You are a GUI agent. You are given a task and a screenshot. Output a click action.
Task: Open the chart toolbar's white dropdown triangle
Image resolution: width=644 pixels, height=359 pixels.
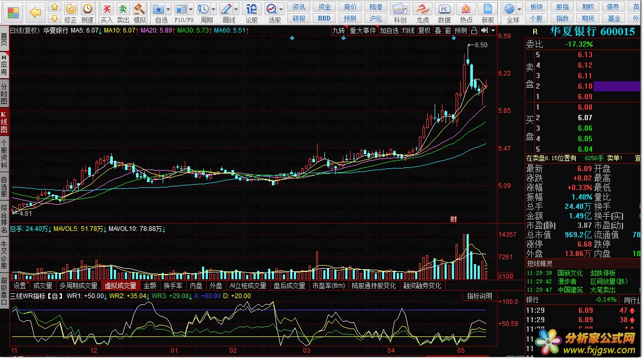(493, 30)
